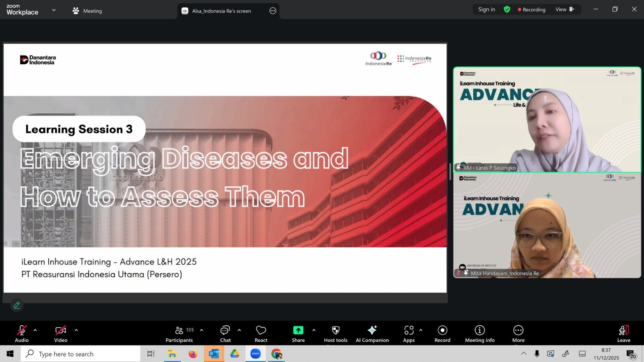The width and height of the screenshot is (644, 362).
Task: Turn on the Video camera
Action: [x=61, y=334]
